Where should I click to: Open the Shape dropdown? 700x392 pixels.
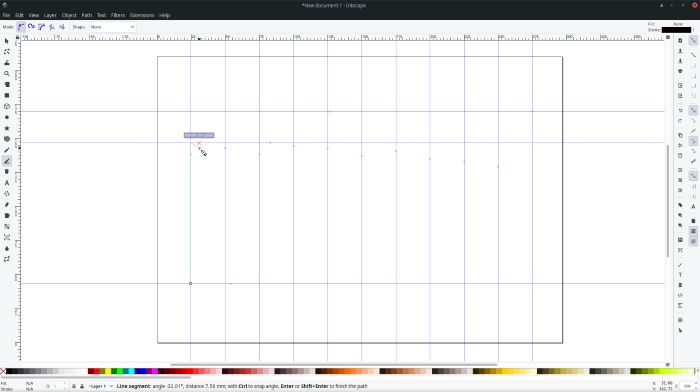pos(112,27)
